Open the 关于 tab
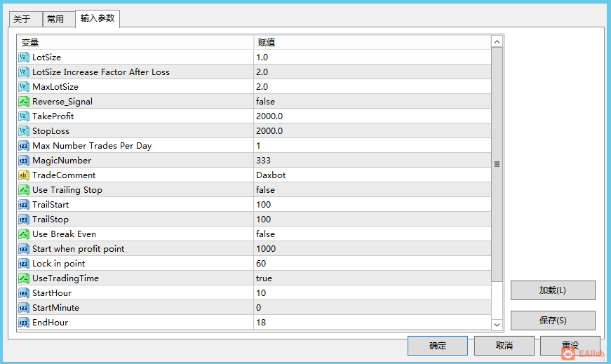Image resolution: width=611 pixels, height=364 pixels. (26, 20)
